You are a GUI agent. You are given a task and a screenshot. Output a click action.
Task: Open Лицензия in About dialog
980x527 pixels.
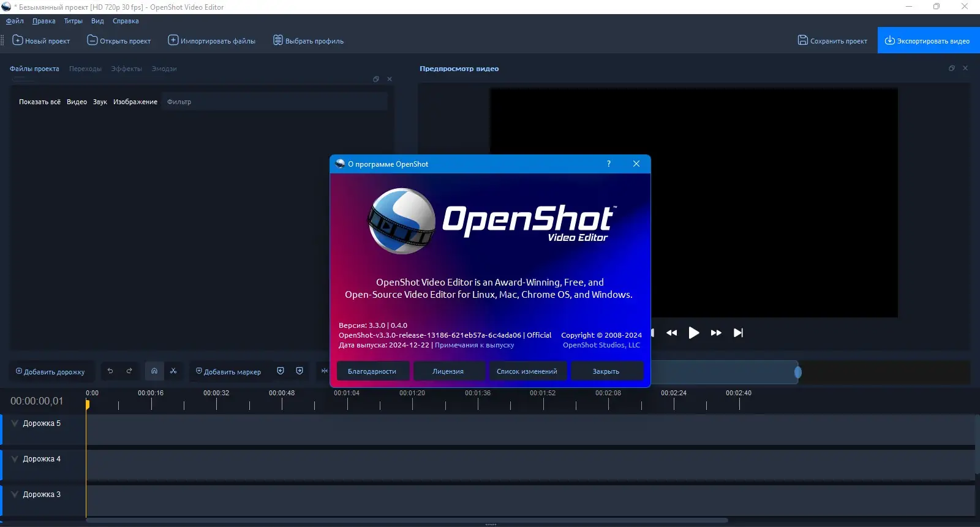tap(448, 371)
